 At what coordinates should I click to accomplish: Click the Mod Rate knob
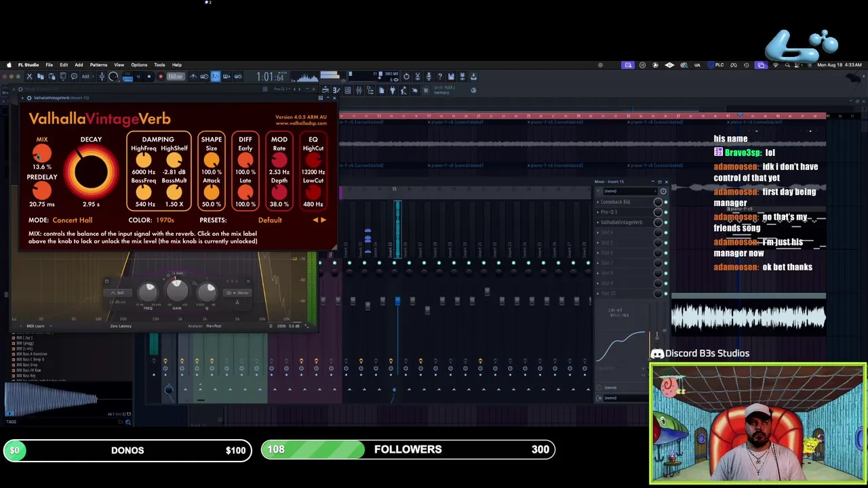[279, 160]
